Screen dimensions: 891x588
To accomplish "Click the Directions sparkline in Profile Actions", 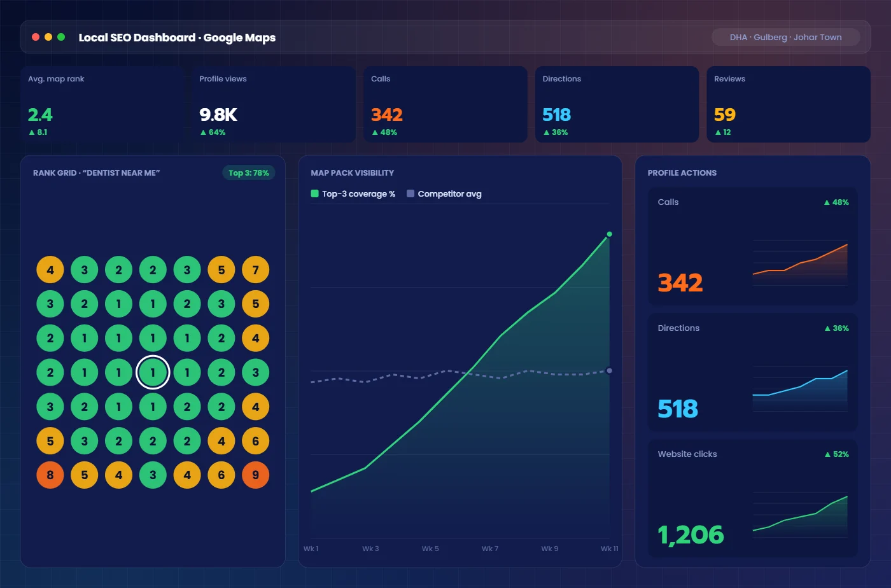I will point(800,389).
